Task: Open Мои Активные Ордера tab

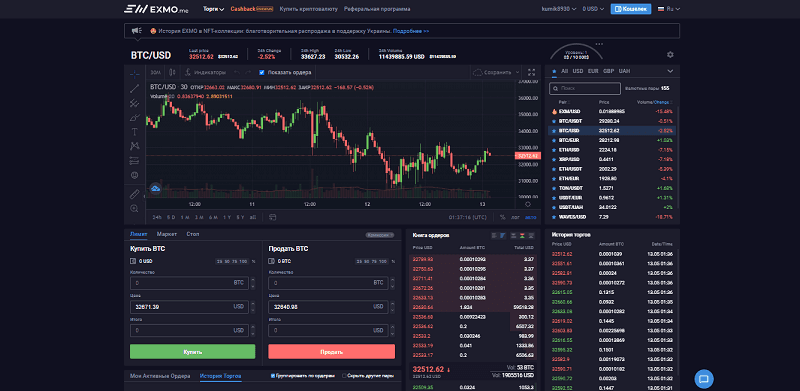Action: pyautogui.click(x=160, y=376)
